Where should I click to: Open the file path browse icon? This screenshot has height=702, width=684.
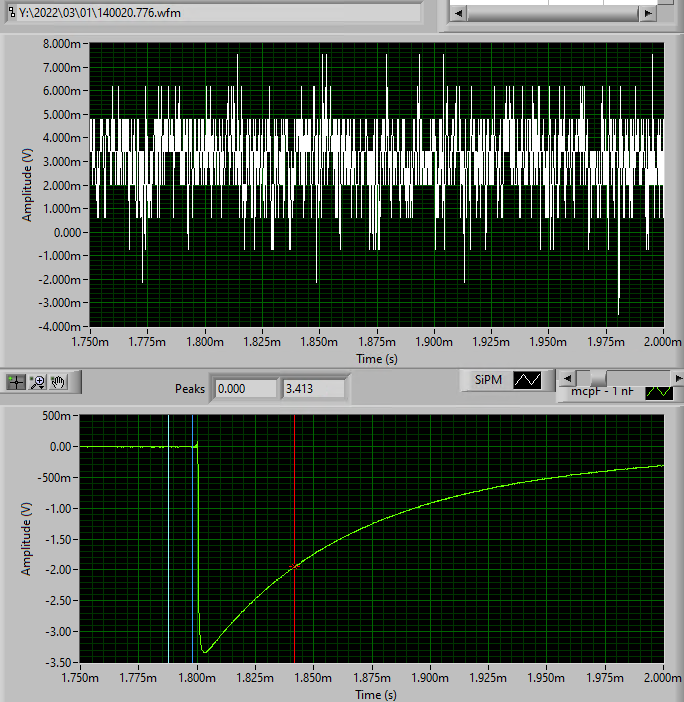(12, 12)
